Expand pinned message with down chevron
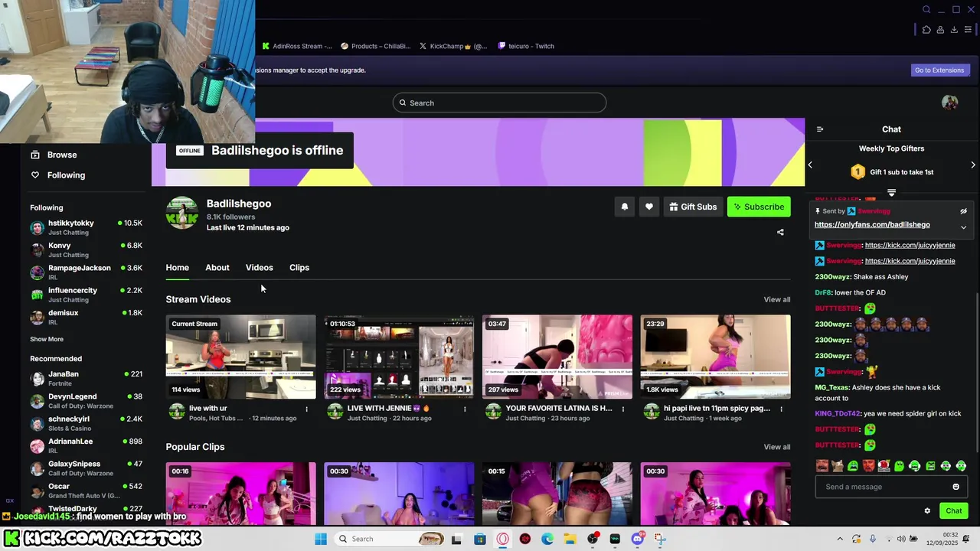This screenshot has height=551, width=980. (964, 227)
